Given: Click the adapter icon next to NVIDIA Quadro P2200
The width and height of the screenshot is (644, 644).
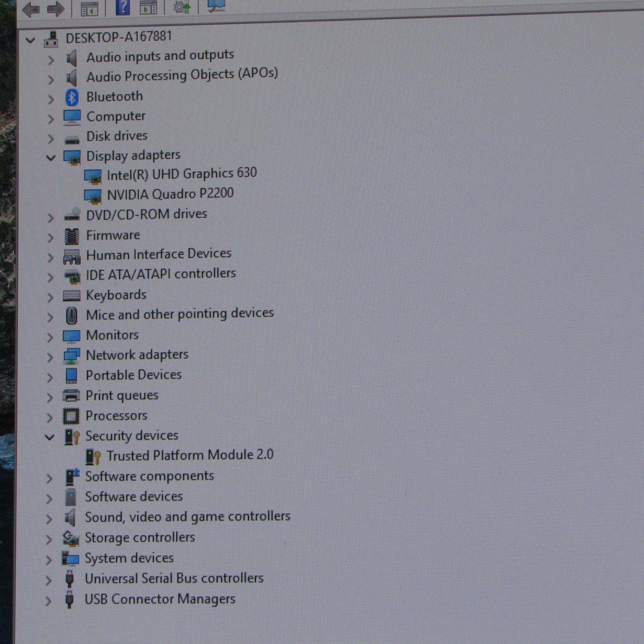Looking at the screenshot, I should pos(93,196).
